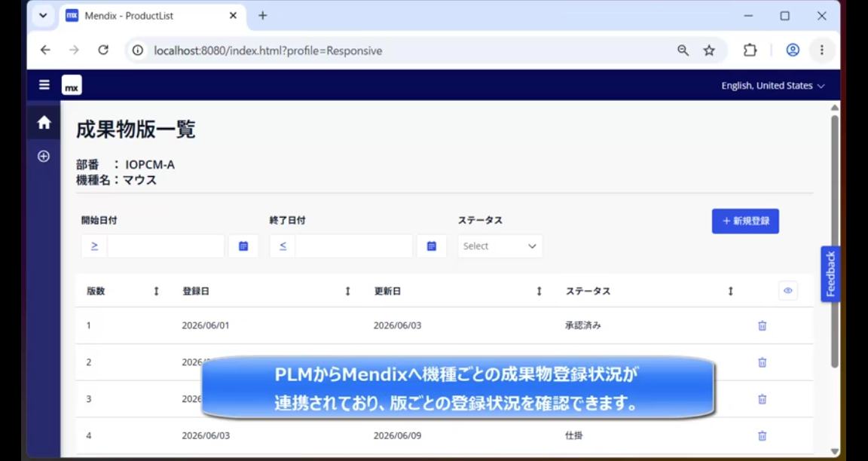The image size is (868, 461).
Task: Click the plus circle sidebar icon
Action: click(44, 156)
